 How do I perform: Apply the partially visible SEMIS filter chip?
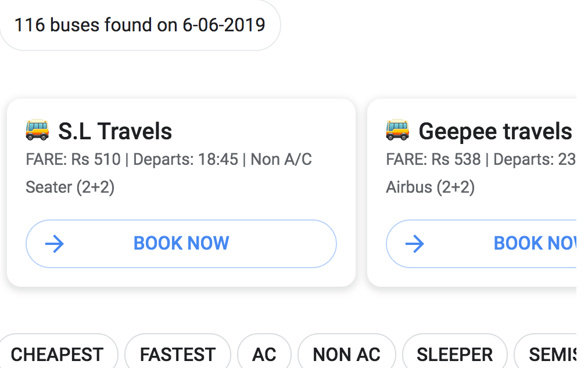(x=545, y=355)
